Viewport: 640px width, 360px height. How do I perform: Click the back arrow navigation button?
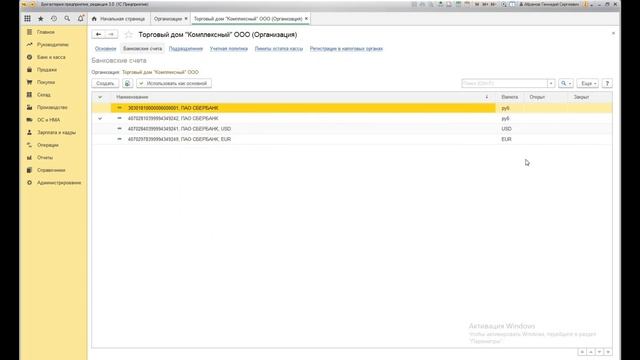tap(98, 34)
